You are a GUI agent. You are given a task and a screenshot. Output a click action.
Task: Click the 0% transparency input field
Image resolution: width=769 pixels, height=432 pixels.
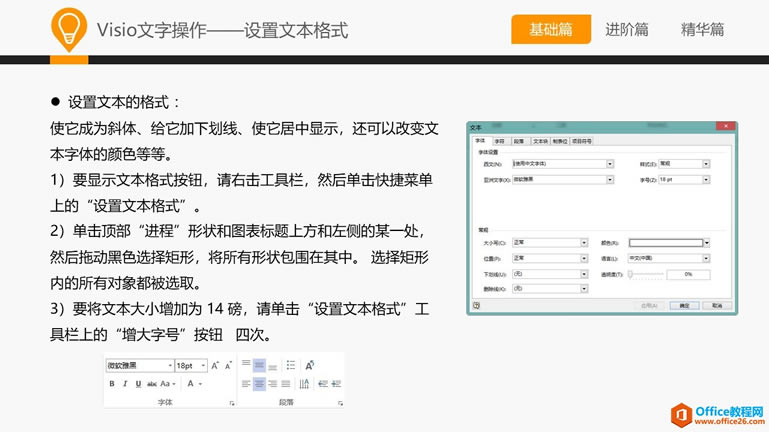(x=688, y=275)
